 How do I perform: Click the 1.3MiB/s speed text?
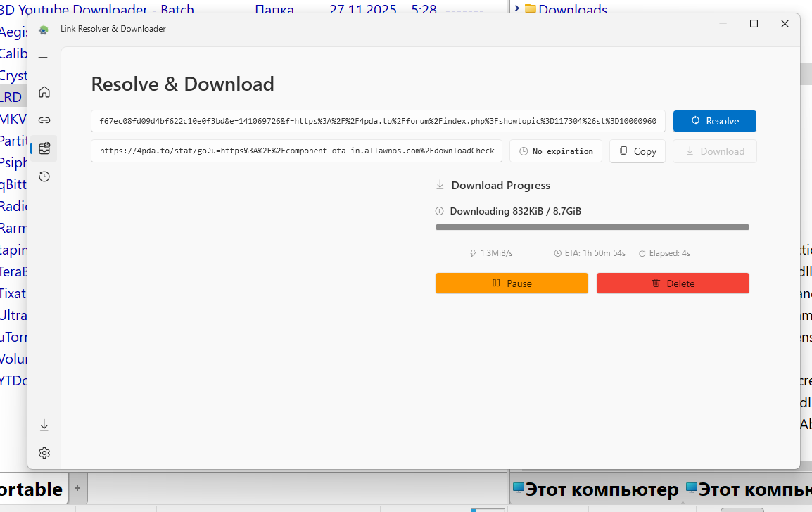tap(496, 253)
